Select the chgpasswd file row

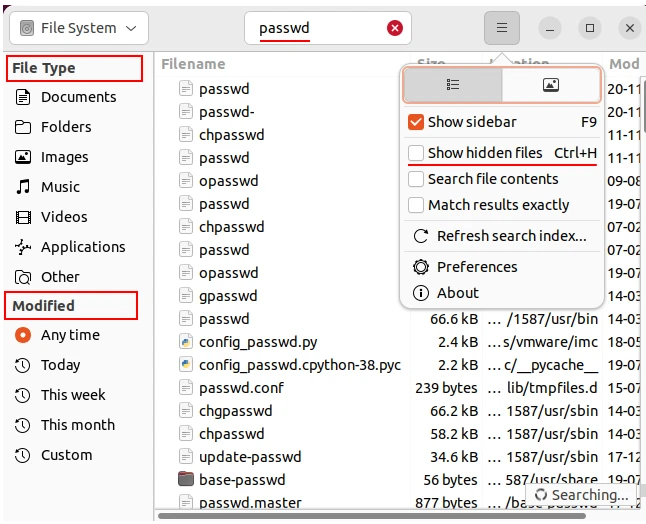click(x=236, y=411)
